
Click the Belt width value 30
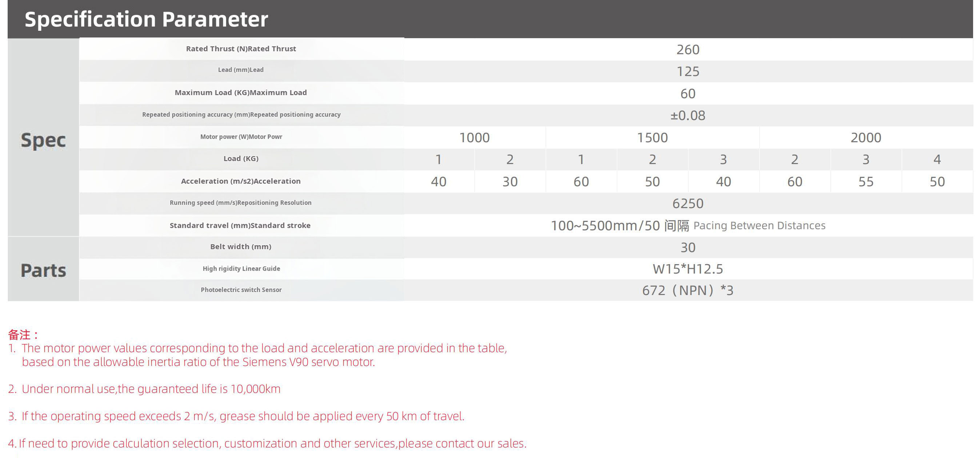687,247
